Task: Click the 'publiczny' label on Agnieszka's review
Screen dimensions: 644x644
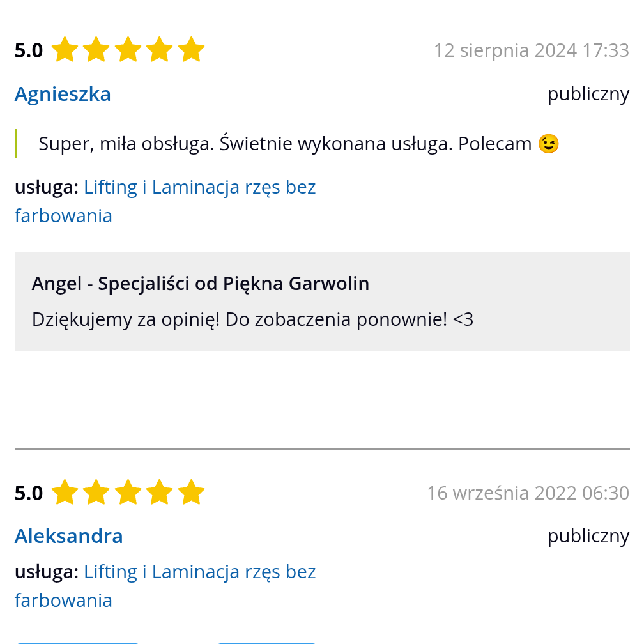Action: 588,93
